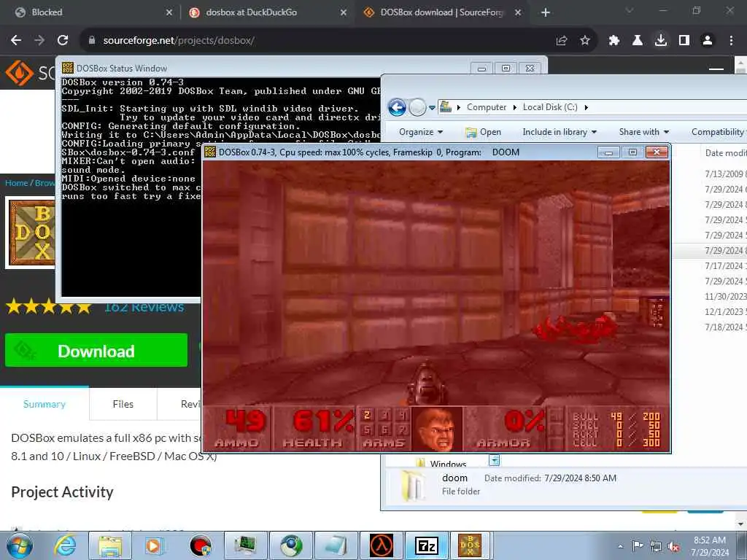Open Windows Explorer from taskbar
Screen dimensions: 747x560
pyautogui.click(x=110, y=545)
